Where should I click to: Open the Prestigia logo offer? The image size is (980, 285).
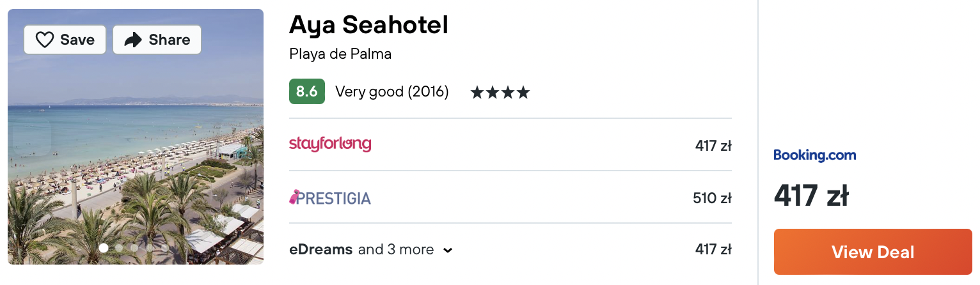[330, 197]
